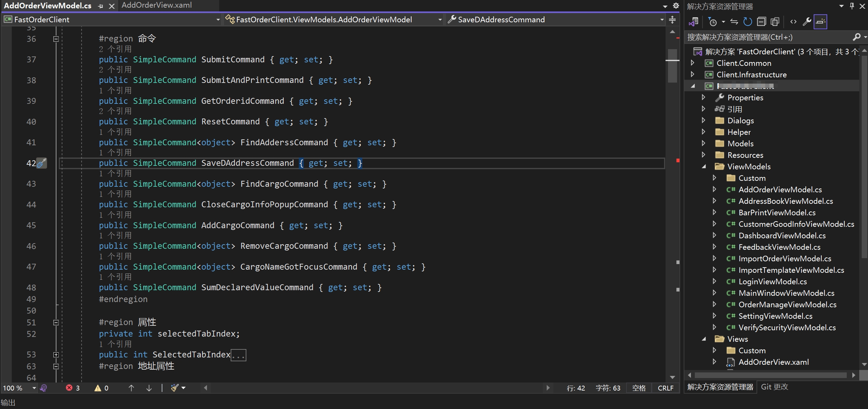Select AddOrderView.xaml in Views folder
The image size is (868, 409).
774,362
